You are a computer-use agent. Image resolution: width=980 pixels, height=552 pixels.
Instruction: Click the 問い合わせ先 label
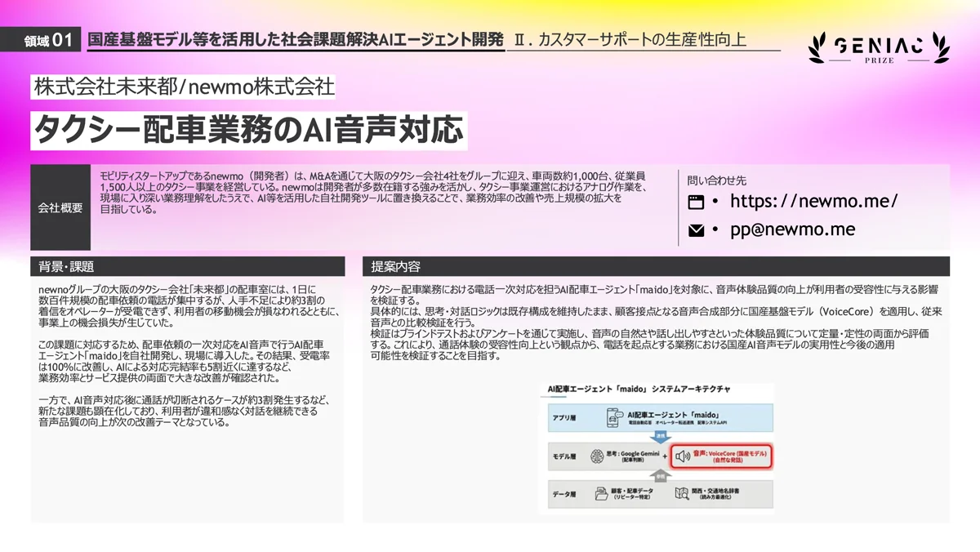point(717,180)
